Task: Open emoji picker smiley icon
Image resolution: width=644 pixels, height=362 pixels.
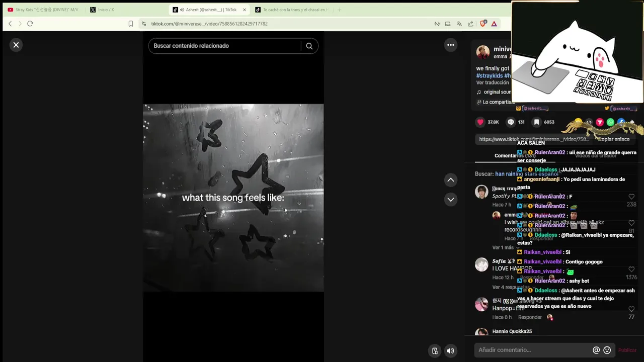Action: pyautogui.click(x=607, y=350)
